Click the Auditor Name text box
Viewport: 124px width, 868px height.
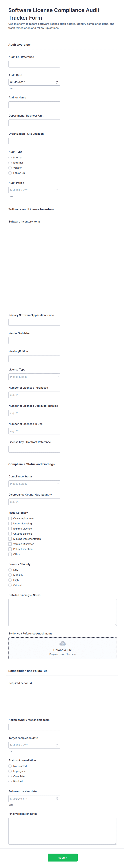point(34,104)
